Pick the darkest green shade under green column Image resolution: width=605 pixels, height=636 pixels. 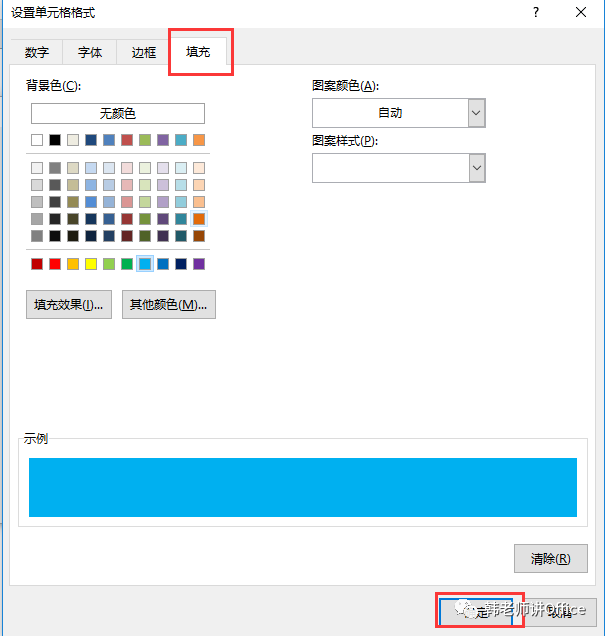pos(145,236)
